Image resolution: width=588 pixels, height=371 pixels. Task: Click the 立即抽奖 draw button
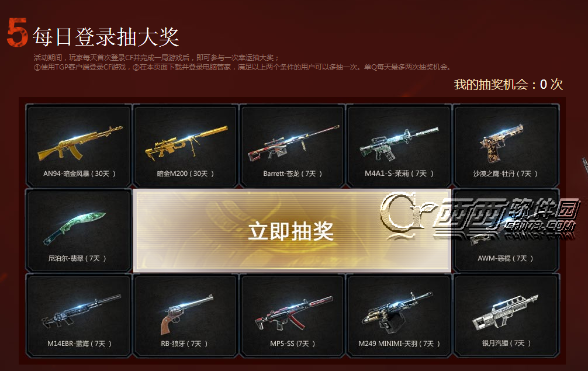[292, 230]
